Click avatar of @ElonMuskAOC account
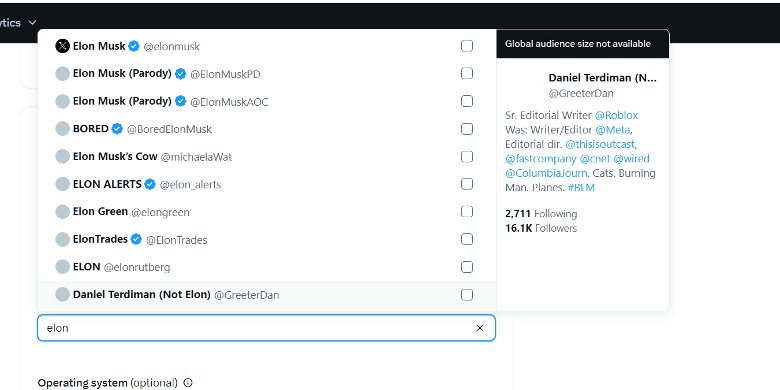 point(62,101)
